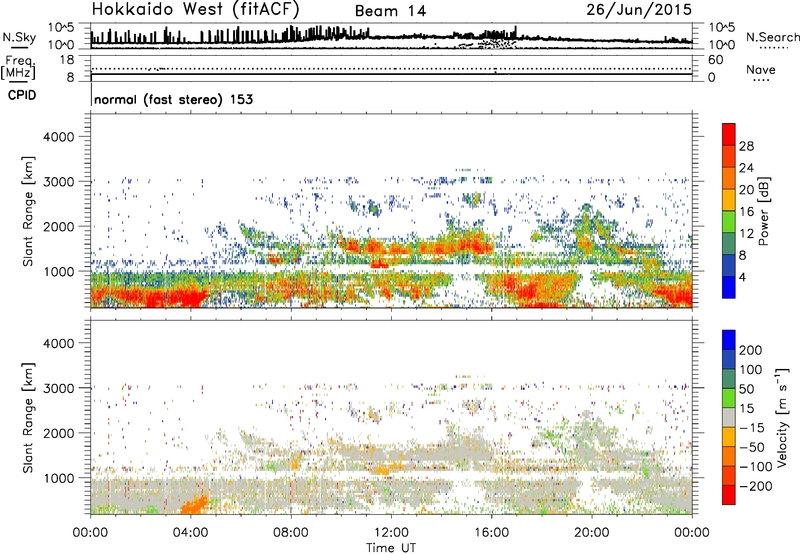Click the Velocity [m s-1] colorbar label
Image resolution: width=800 pixels, height=554 pixels.
coord(782,417)
